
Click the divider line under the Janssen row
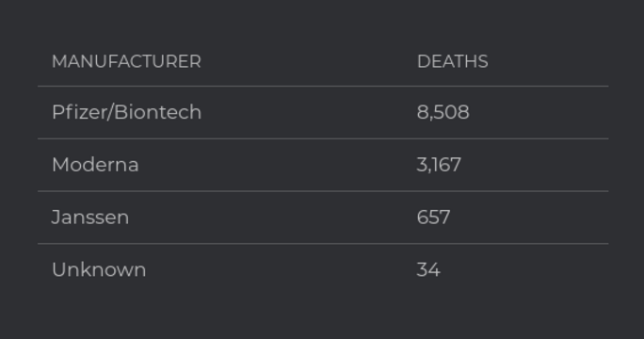coord(323,244)
